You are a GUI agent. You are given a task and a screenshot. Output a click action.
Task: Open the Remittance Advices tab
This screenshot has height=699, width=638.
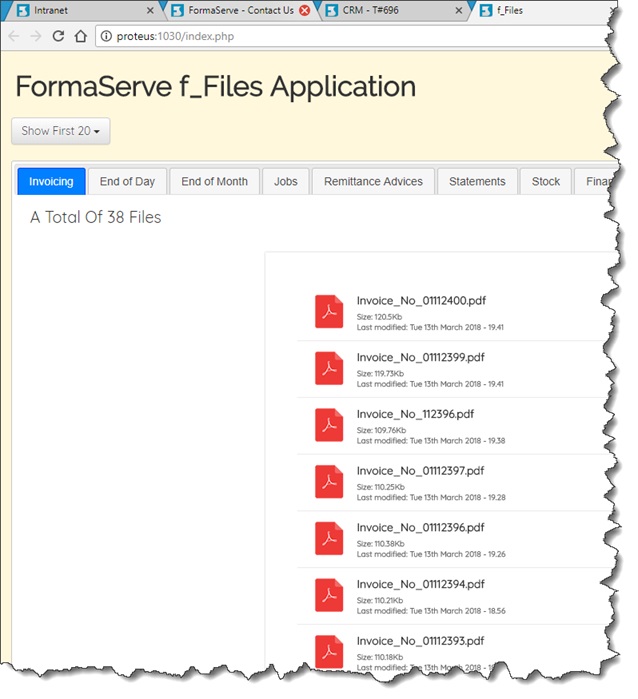(373, 181)
